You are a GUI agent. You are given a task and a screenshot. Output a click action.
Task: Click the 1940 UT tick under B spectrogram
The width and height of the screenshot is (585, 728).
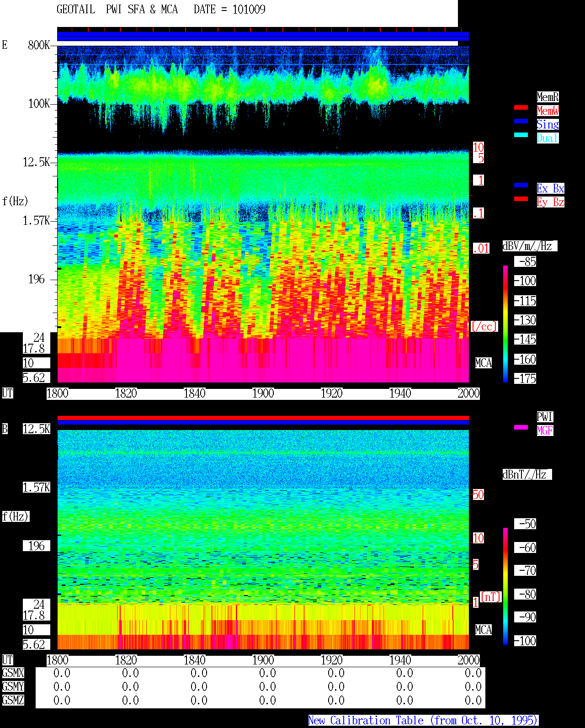pyautogui.click(x=400, y=660)
